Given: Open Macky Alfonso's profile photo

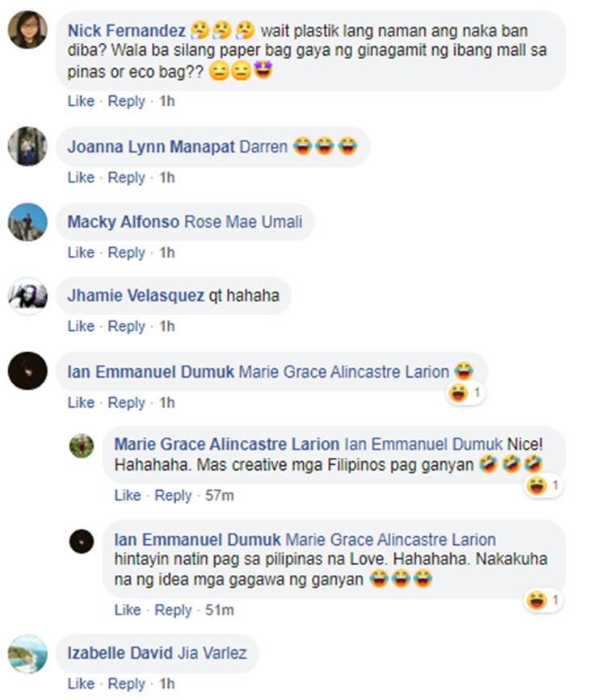Looking at the screenshot, I should tap(27, 222).
